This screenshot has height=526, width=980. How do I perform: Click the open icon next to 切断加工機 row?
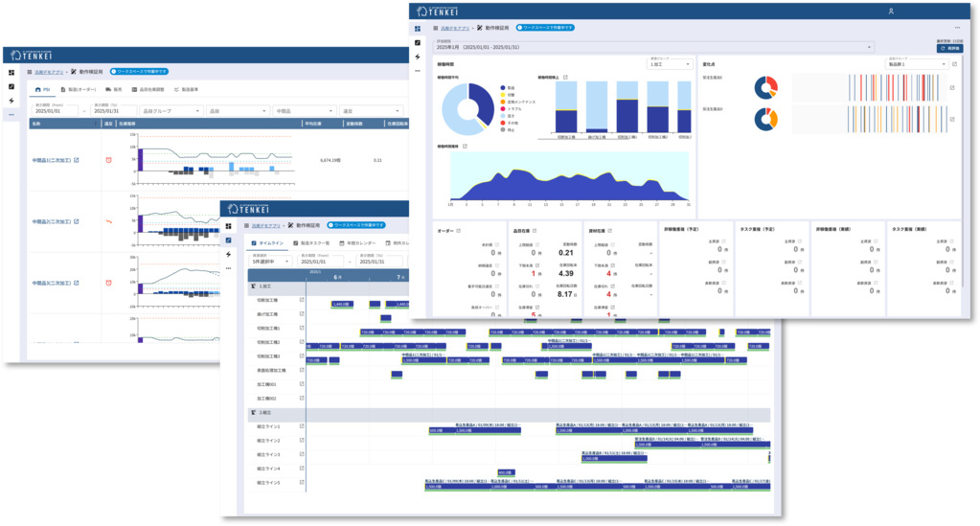pyautogui.click(x=303, y=300)
